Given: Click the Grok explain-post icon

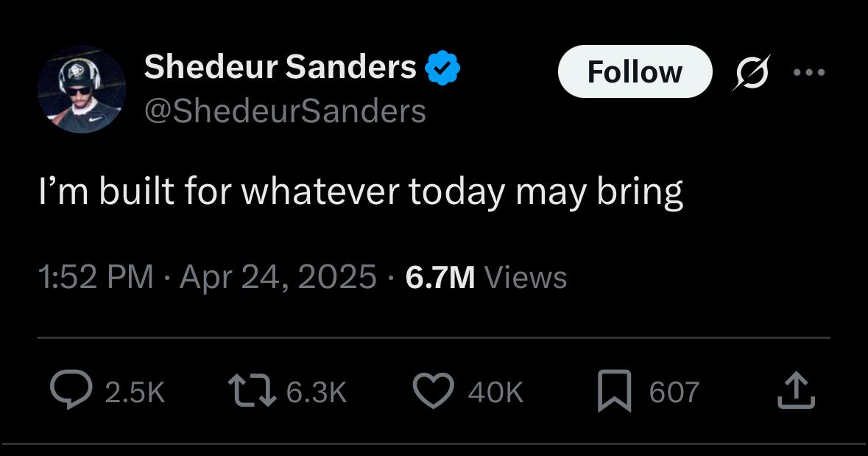Looking at the screenshot, I should [x=752, y=72].
